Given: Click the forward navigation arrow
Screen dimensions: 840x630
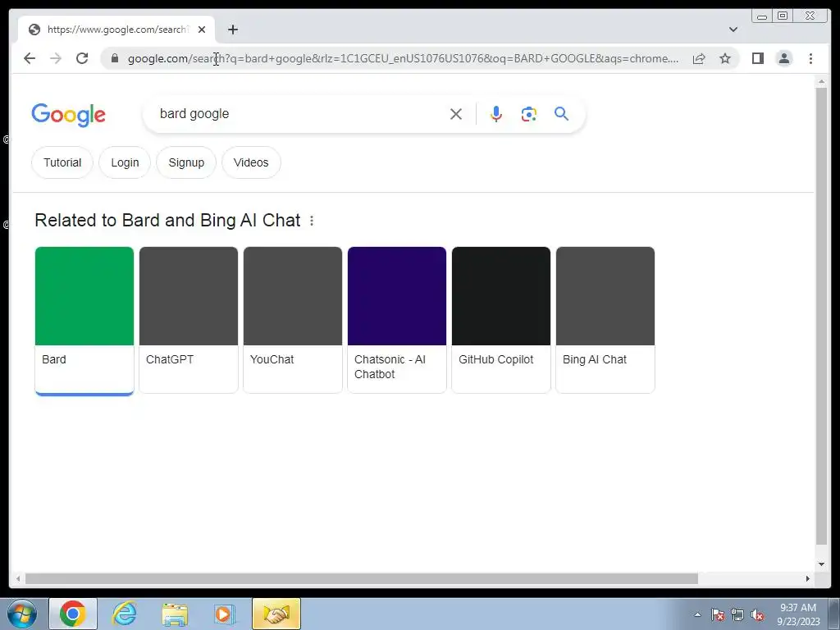Looking at the screenshot, I should pyautogui.click(x=56, y=58).
